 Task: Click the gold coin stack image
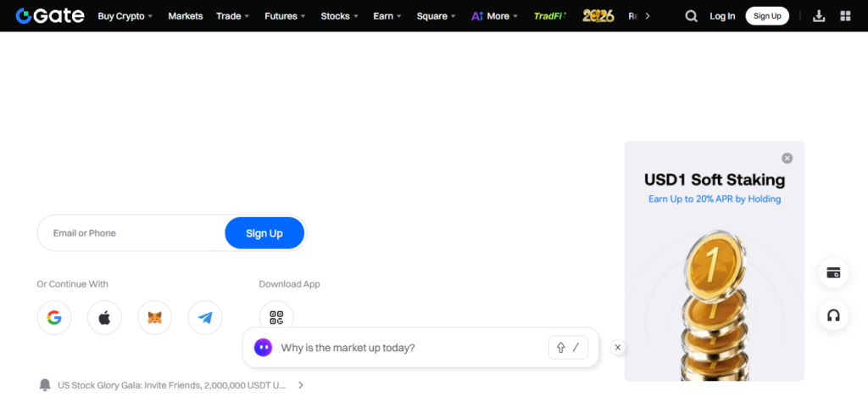pos(714,305)
